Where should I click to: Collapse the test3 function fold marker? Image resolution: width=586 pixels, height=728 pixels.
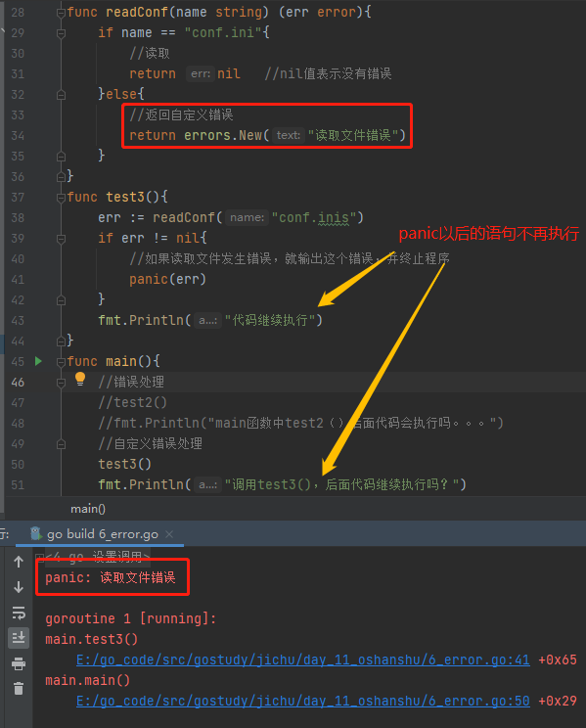click(61, 198)
